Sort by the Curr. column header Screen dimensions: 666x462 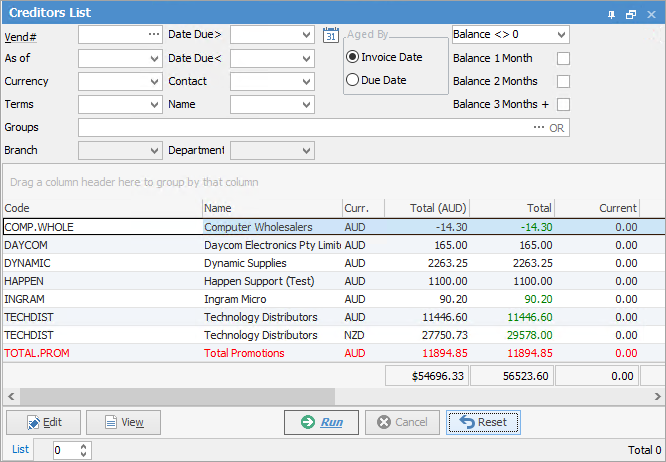tap(363, 208)
